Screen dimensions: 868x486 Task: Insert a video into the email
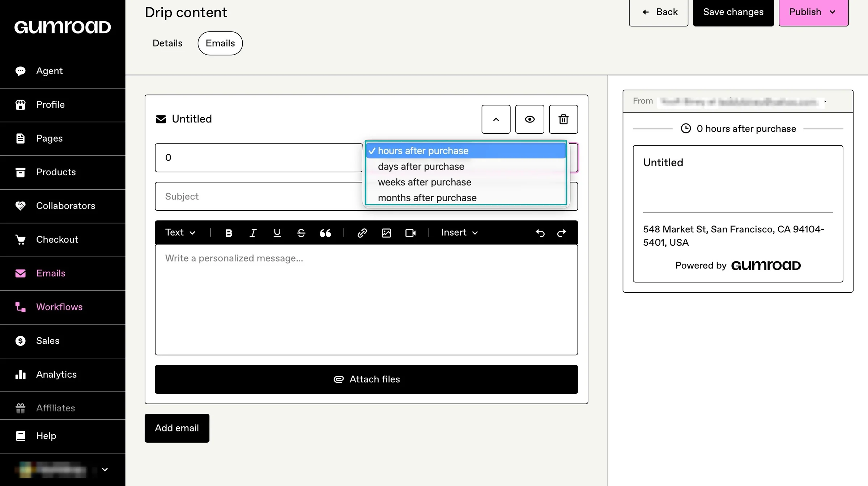click(410, 233)
